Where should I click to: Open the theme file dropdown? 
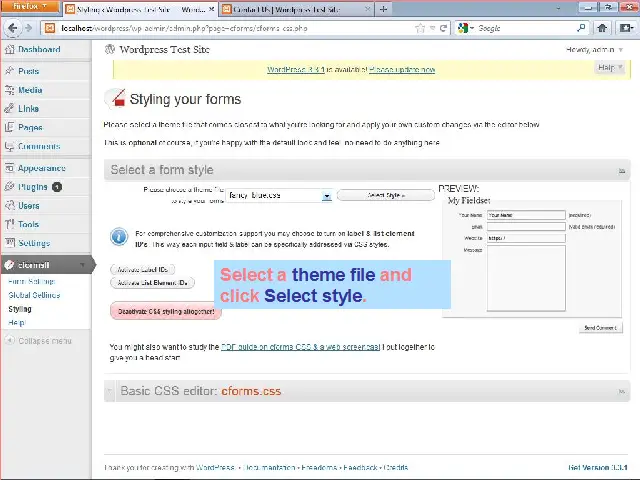tap(327, 196)
